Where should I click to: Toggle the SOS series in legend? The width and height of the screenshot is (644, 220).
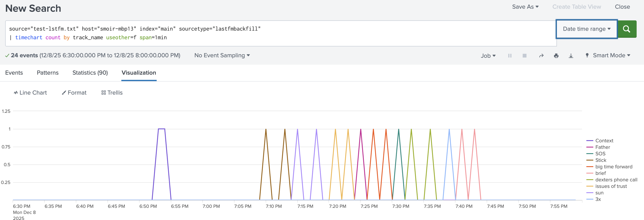click(600, 154)
